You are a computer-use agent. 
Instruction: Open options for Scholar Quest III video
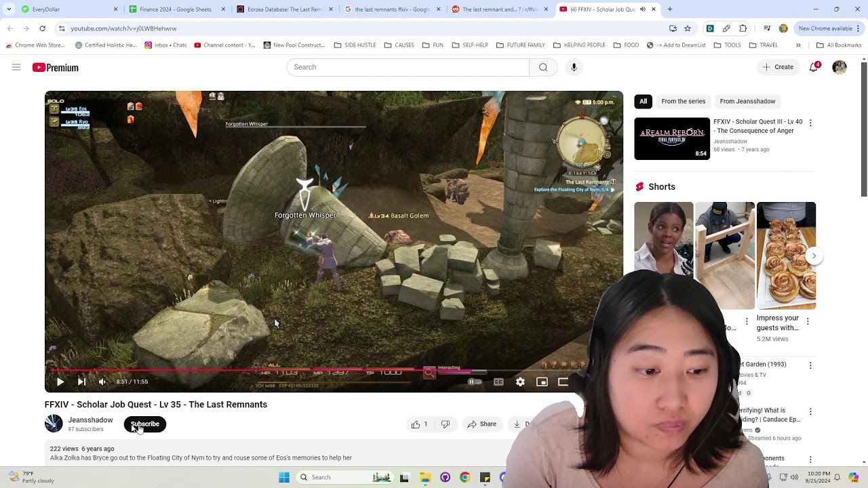[810, 123]
